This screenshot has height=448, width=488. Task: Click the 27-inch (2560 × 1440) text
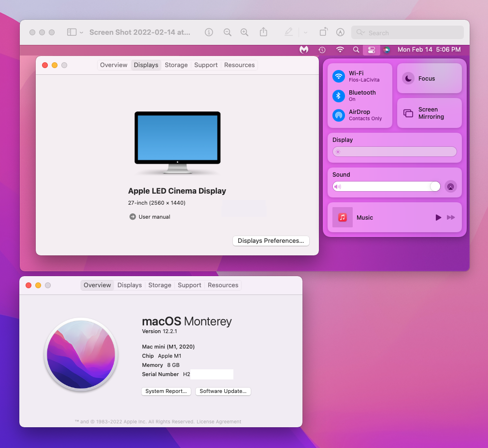pos(157,203)
